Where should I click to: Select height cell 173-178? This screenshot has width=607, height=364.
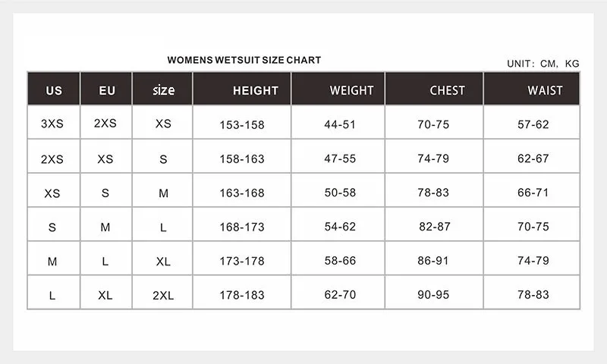coord(242,259)
